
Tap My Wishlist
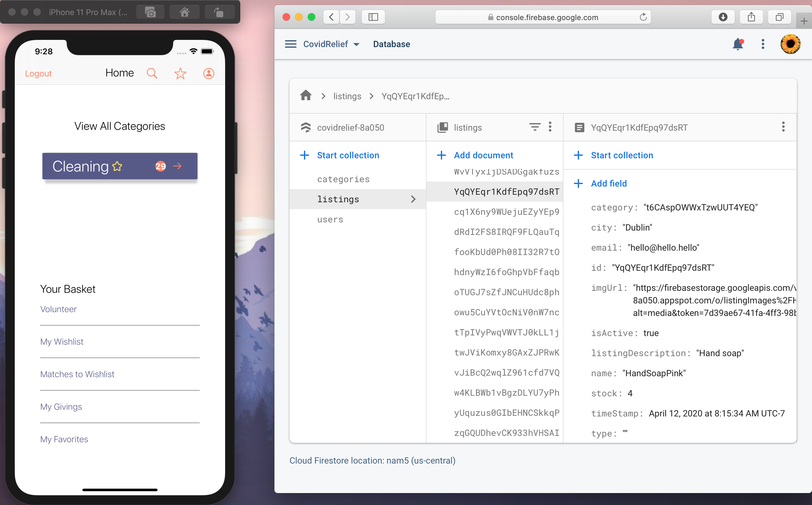point(62,341)
